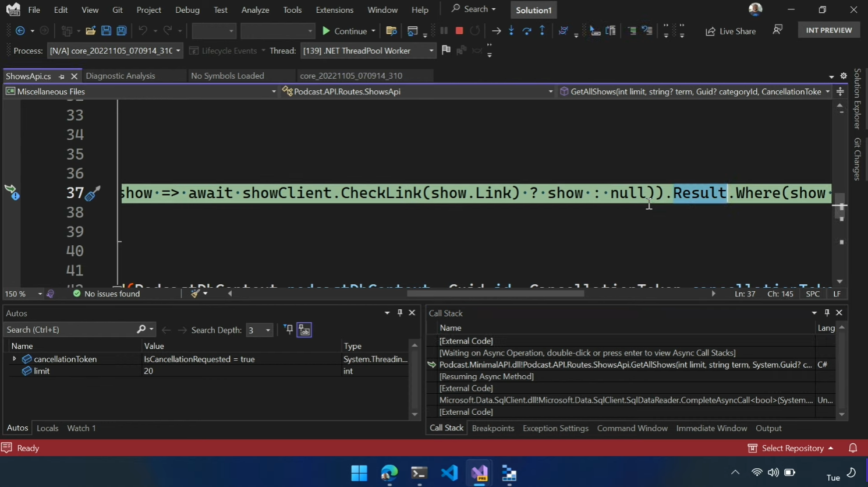Open Microsoft Edge from the taskbar
The width and height of the screenshot is (868, 487).
pyautogui.click(x=389, y=473)
